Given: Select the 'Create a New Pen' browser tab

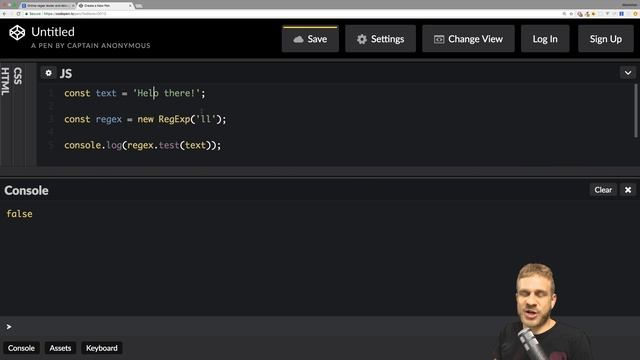Looking at the screenshot, I should tap(104, 6).
